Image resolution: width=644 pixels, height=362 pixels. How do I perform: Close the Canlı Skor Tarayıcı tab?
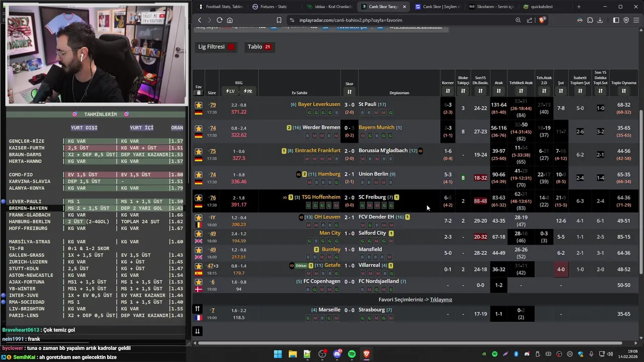tap(404, 7)
